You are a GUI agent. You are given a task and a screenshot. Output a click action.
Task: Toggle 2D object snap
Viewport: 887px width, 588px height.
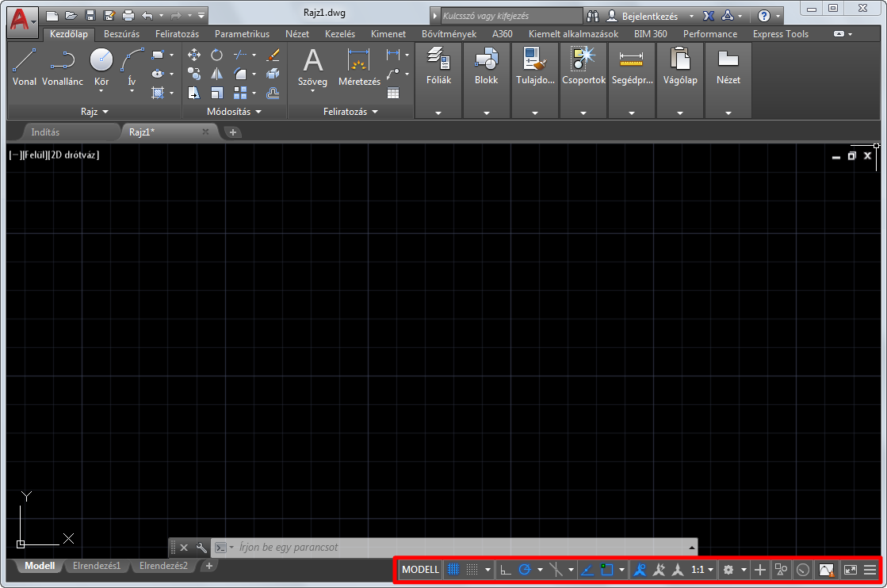pyautogui.click(x=607, y=570)
